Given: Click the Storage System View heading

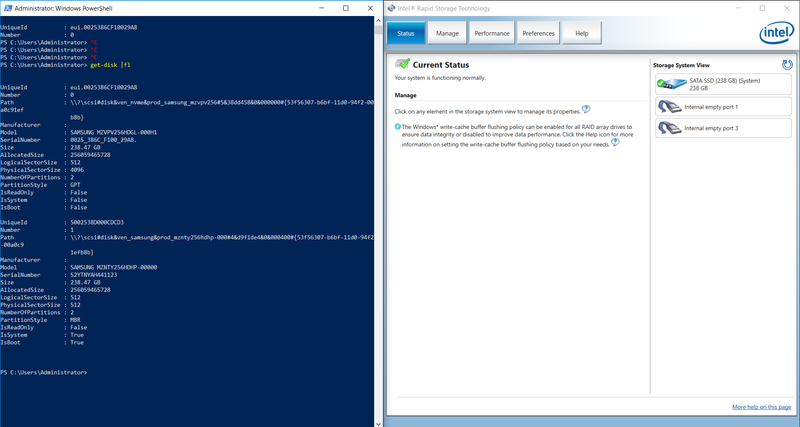Looking at the screenshot, I should (681, 65).
